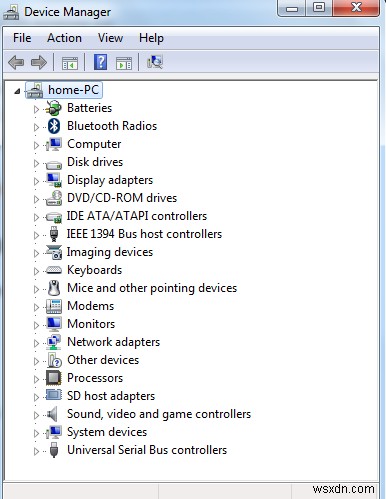Expand the Universal Serial Bus controllers arrow
This screenshot has width=386, height=499.
[x=36, y=451]
